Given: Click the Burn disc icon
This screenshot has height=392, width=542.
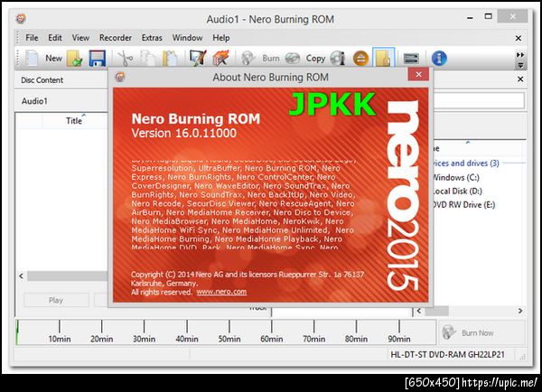Looking at the screenshot, I should 248,58.
